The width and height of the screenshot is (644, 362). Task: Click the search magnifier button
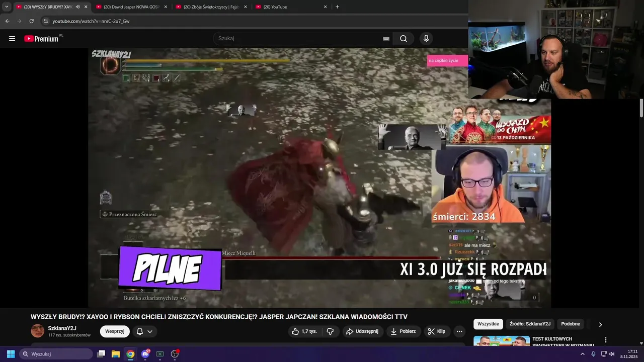[x=404, y=39]
